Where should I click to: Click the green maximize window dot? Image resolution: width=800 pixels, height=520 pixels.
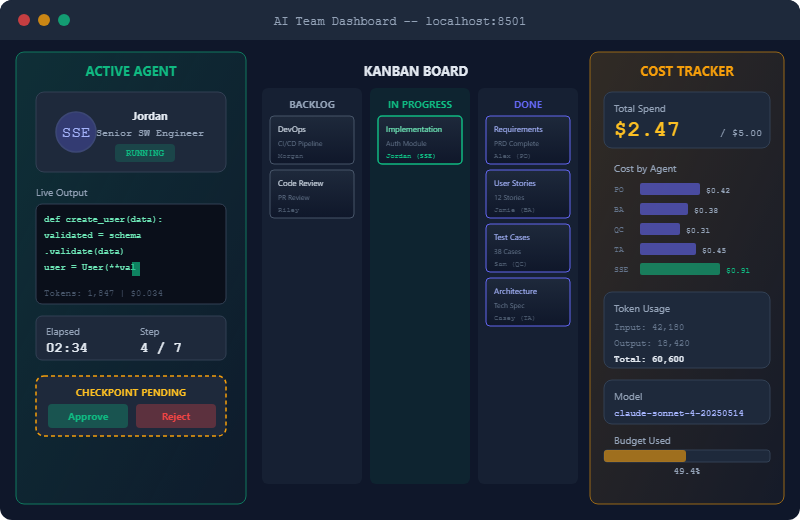point(64,20)
